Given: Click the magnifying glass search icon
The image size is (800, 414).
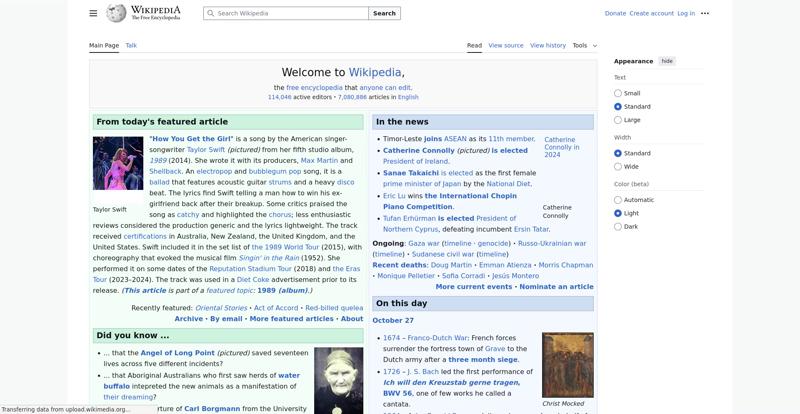Looking at the screenshot, I should [210, 13].
